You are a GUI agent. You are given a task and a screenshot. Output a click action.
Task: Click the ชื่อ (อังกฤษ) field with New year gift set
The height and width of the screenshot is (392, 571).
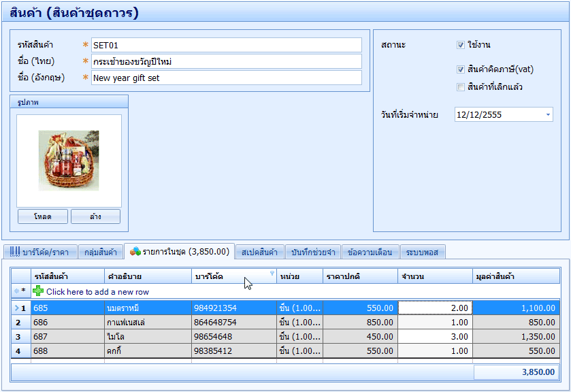[x=226, y=78]
